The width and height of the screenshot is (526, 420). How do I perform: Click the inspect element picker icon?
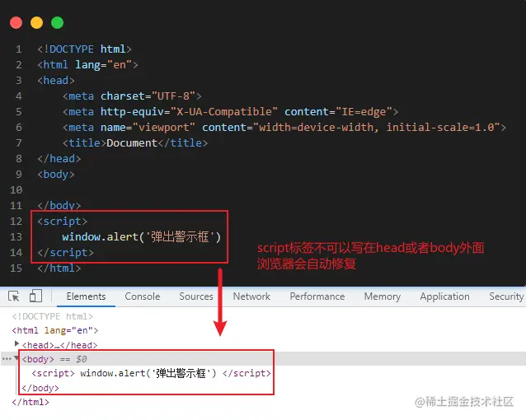[x=14, y=296]
